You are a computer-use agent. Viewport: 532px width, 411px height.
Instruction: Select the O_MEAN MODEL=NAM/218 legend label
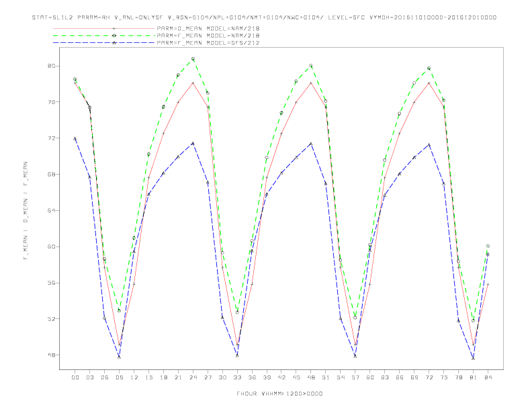click(x=208, y=28)
